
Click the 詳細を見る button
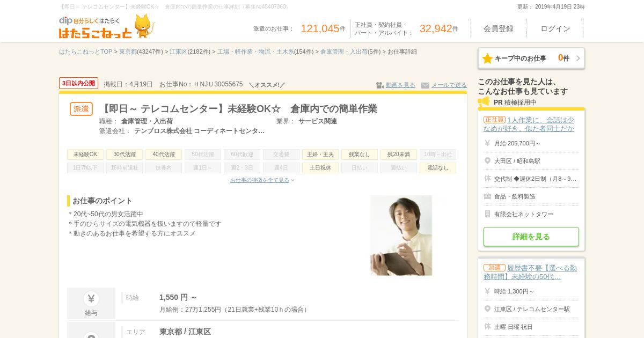point(531,237)
